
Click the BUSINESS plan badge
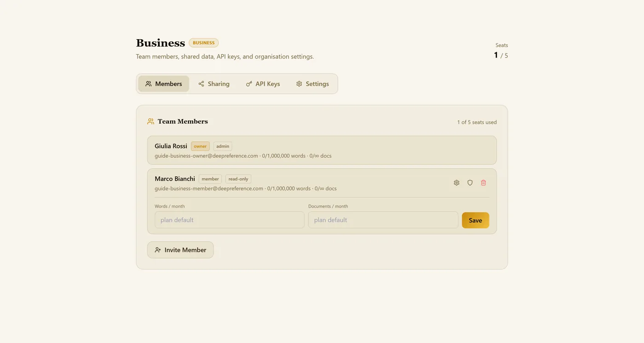[204, 43]
